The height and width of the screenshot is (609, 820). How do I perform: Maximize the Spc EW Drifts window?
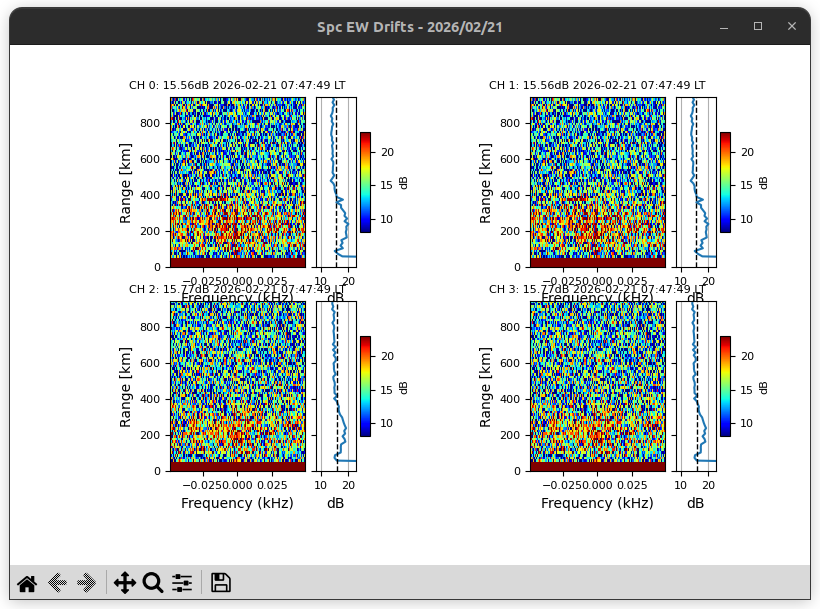(x=758, y=26)
